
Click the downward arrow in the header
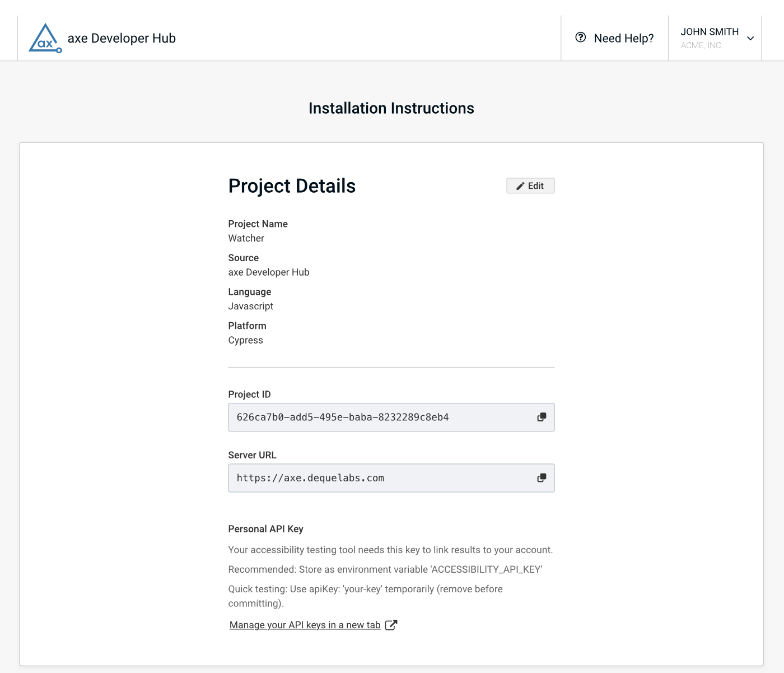749,38
